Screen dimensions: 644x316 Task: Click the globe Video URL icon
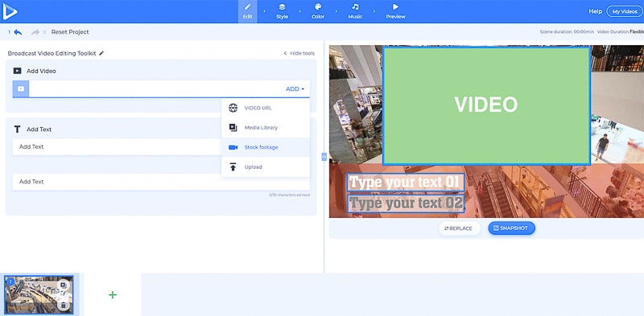tap(233, 108)
